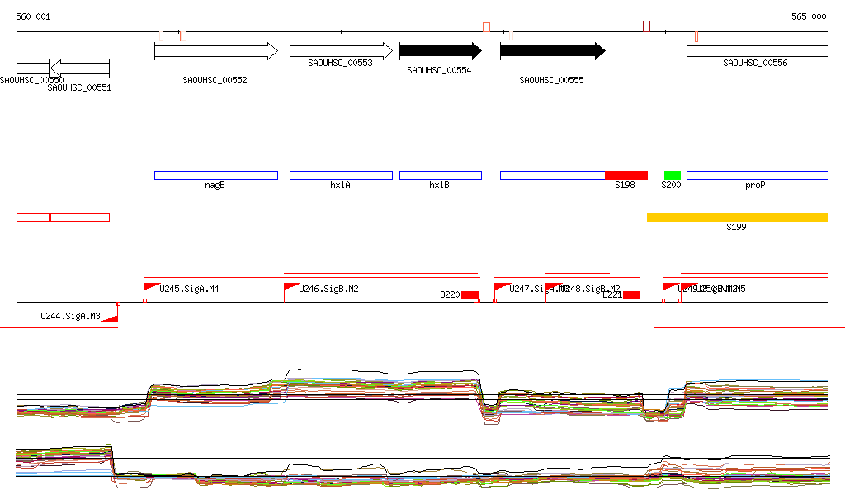This screenshot has height=504, width=845.
Task: Select the blue hxlB annotation box
Action: tap(441, 175)
